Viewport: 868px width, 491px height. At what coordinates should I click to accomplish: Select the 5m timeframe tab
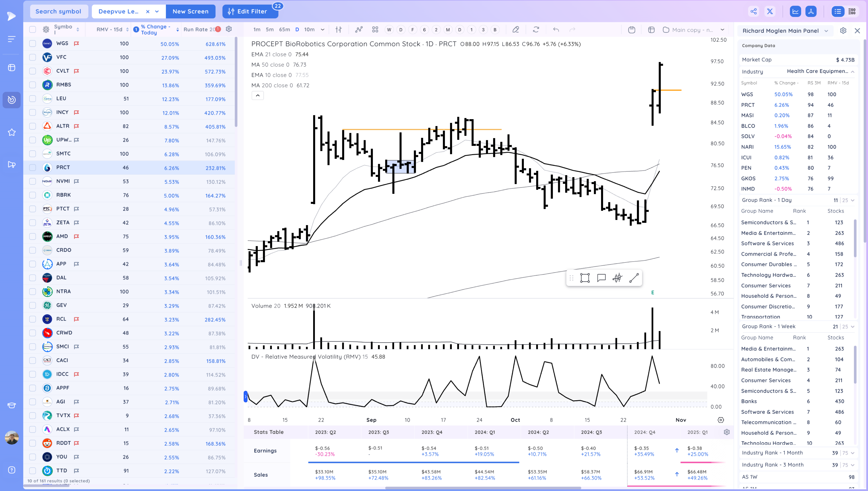[x=269, y=30]
